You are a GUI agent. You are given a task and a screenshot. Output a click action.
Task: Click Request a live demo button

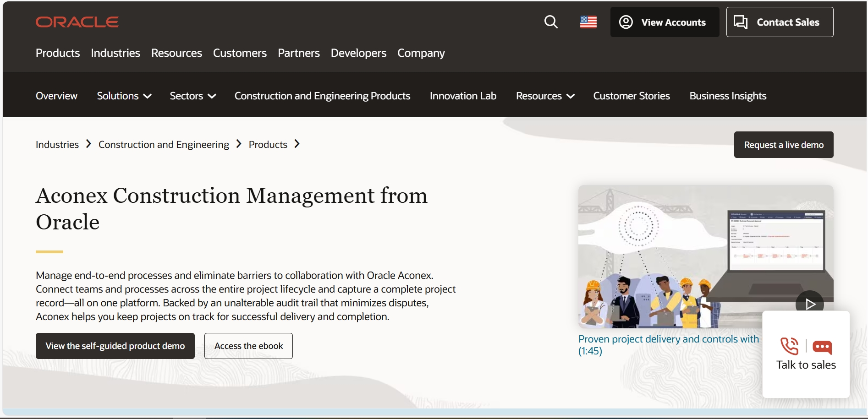coord(784,145)
